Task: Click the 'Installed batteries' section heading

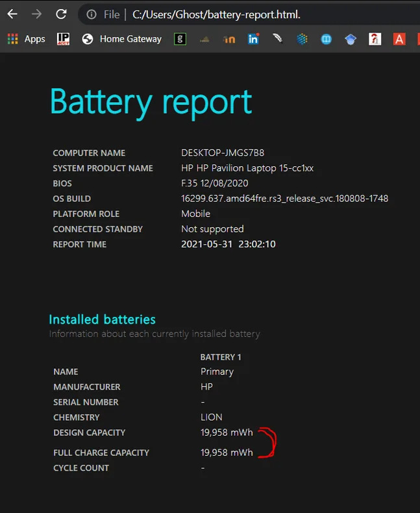Action: click(102, 319)
